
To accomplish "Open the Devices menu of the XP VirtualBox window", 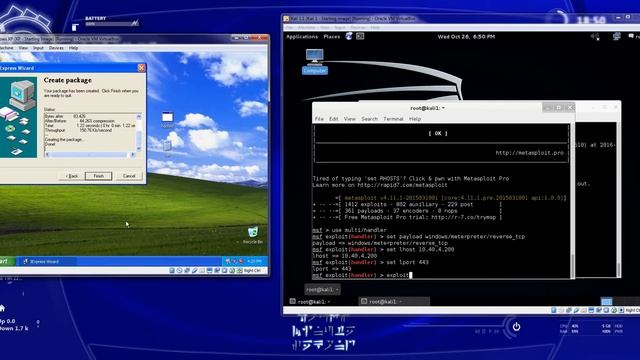I will [56, 48].
